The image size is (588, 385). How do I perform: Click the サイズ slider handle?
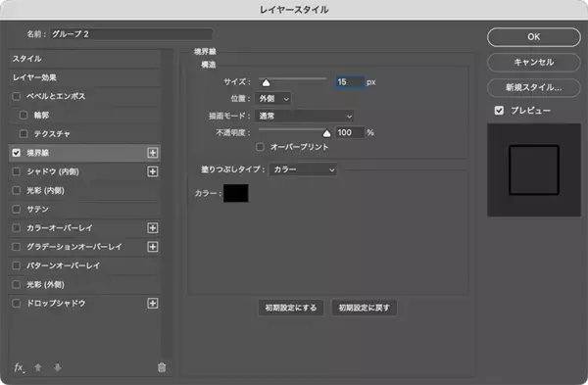pos(266,83)
